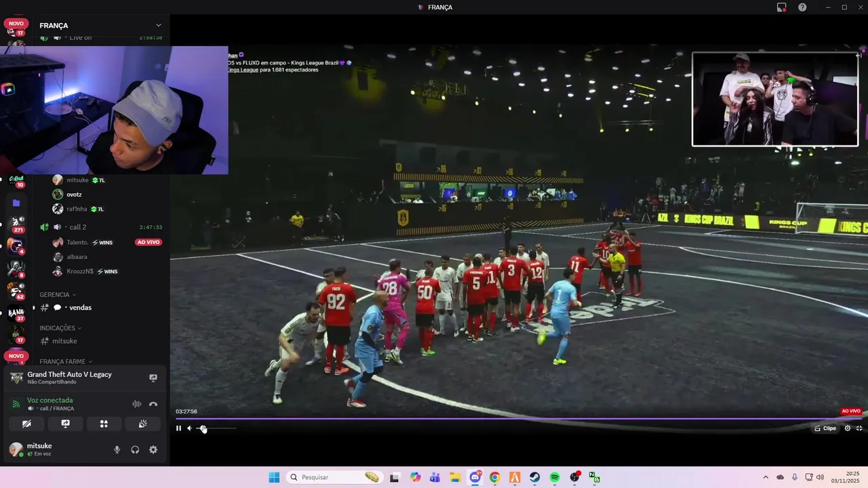Open Steam from taskbar
The width and height of the screenshot is (868, 488).
pos(534,477)
